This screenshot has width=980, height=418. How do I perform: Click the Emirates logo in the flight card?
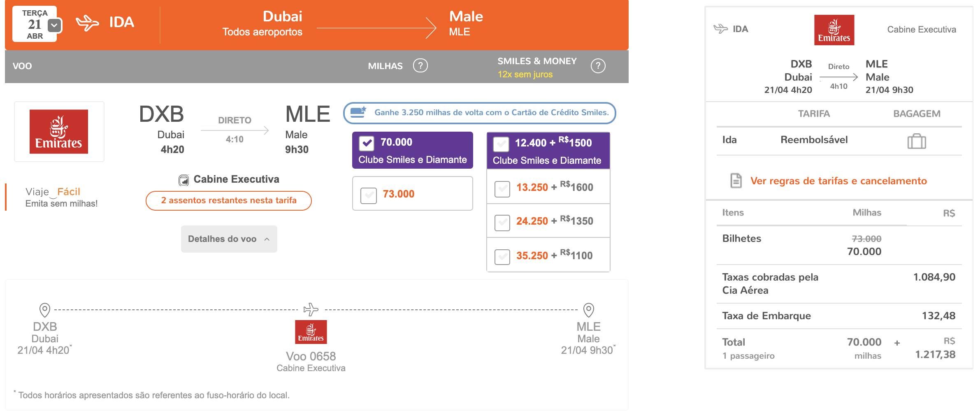pos(59,131)
